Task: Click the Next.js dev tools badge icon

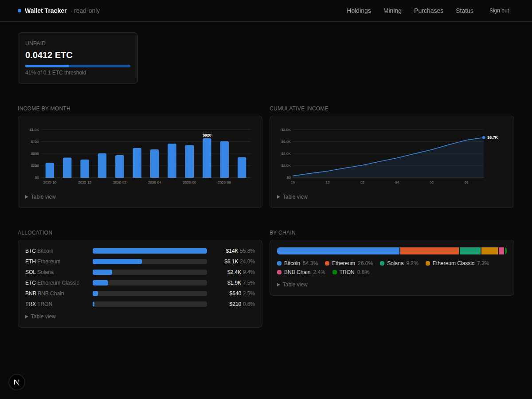Action: click(17, 382)
